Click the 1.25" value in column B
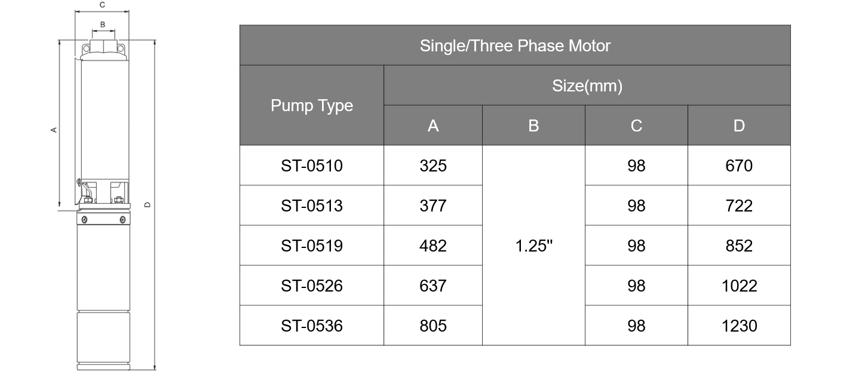The width and height of the screenshot is (868, 374). coord(533,246)
